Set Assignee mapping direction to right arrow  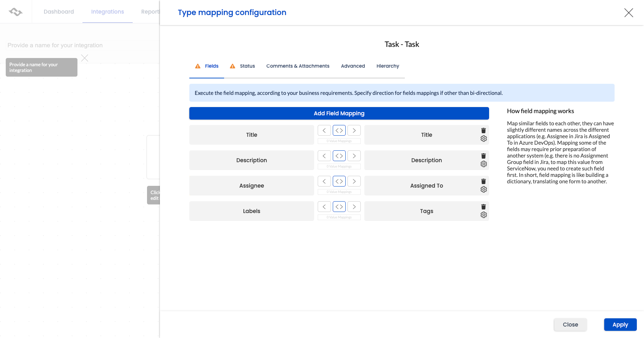pyautogui.click(x=354, y=182)
